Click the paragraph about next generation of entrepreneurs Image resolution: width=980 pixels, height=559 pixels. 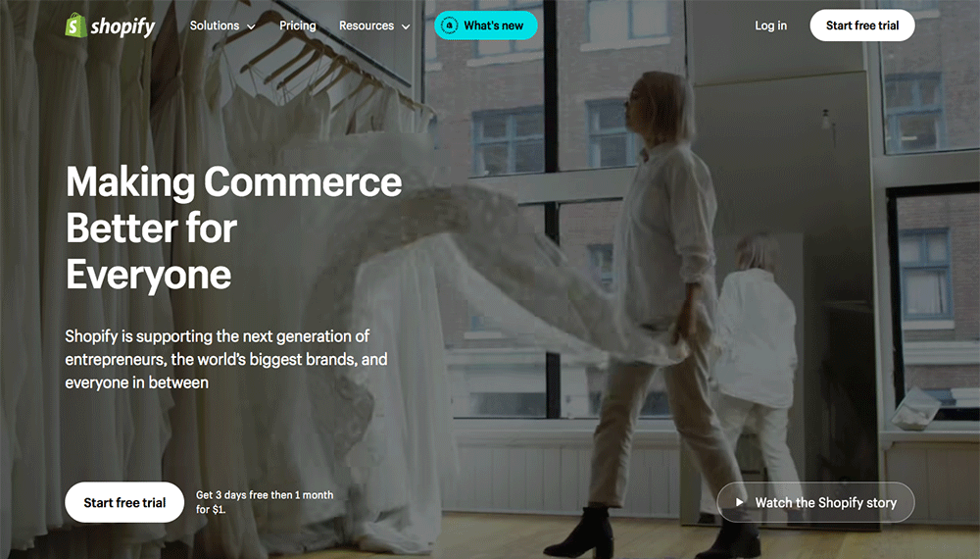[226, 360]
